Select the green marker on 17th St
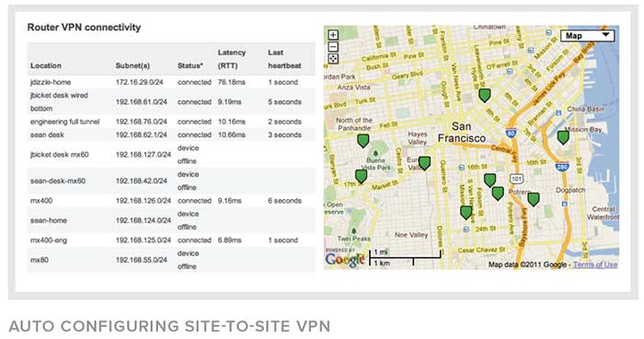Screen dimensions: 644x339 pos(361,176)
